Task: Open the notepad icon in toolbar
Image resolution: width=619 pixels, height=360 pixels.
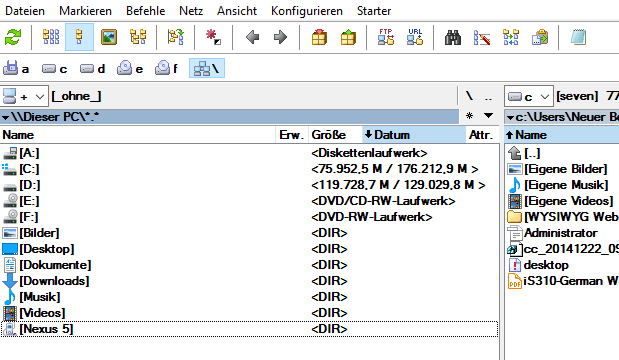Action: click(x=578, y=37)
